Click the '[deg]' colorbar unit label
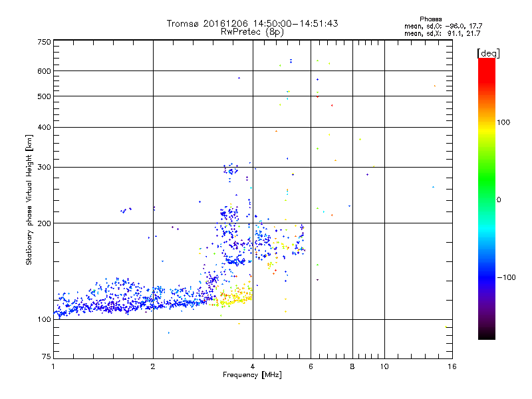 (x=488, y=54)
